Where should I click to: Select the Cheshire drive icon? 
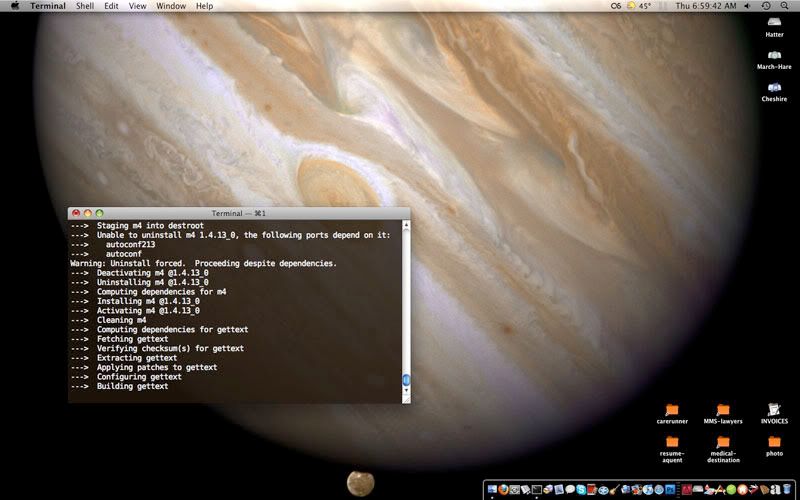[x=774, y=91]
